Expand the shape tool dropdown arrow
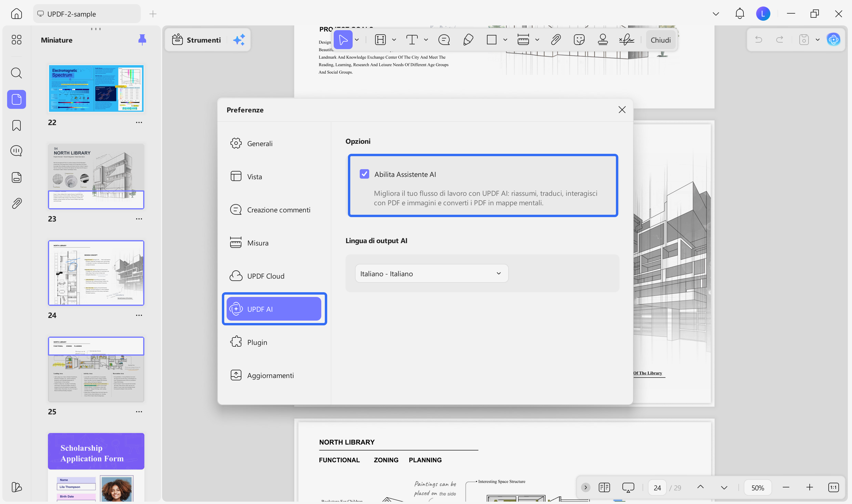The width and height of the screenshot is (852, 504). tap(505, 40)
